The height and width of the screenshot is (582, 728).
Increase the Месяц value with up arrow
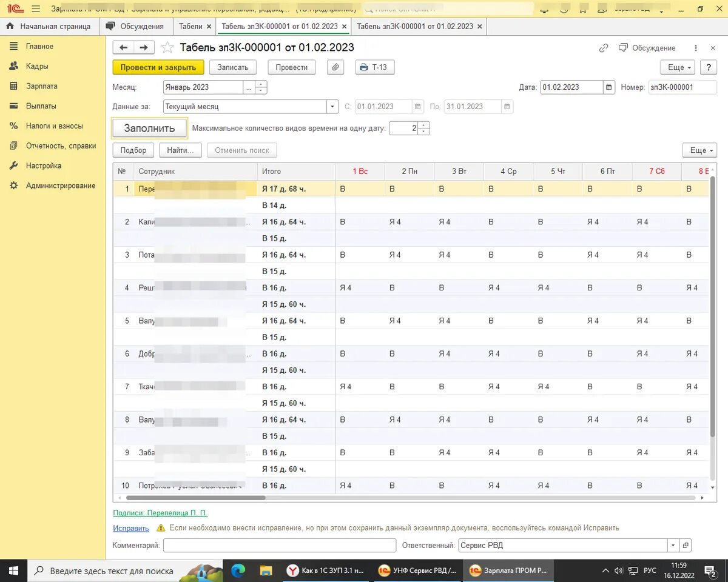[x=261, y=84]
